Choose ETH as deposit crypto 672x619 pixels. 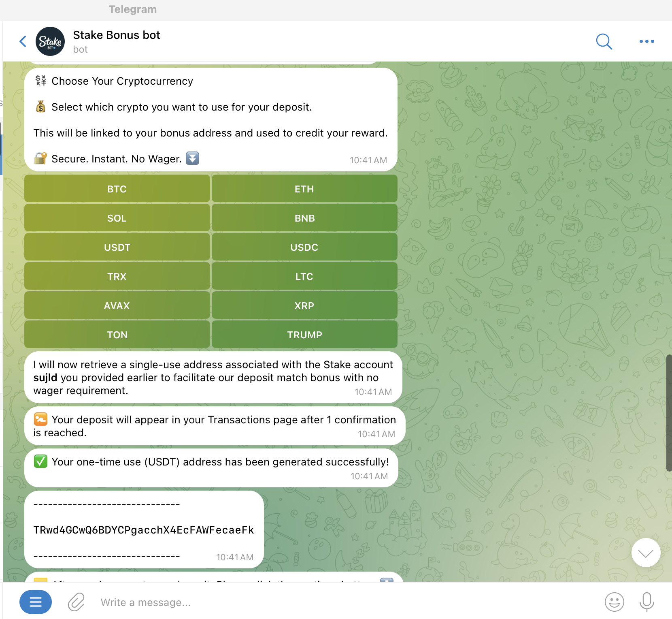point(304,189)
